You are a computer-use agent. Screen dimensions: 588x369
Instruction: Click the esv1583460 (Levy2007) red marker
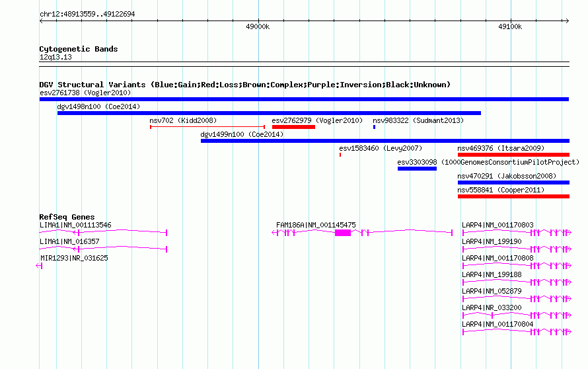340,155
